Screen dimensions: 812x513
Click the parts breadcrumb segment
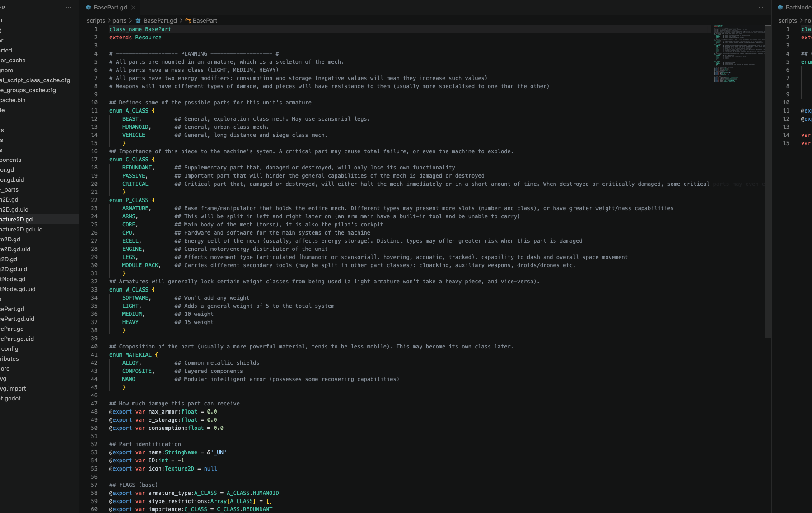[x=119, y=21]
